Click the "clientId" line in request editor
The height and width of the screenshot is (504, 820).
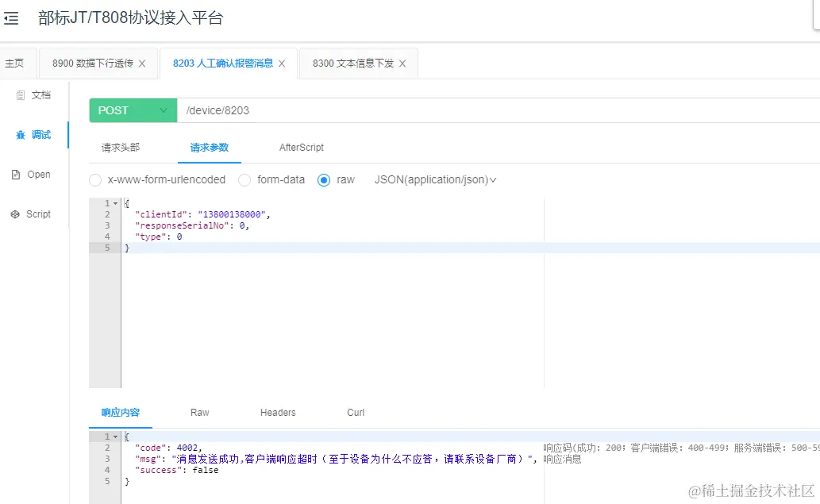(x=202, y=214)
